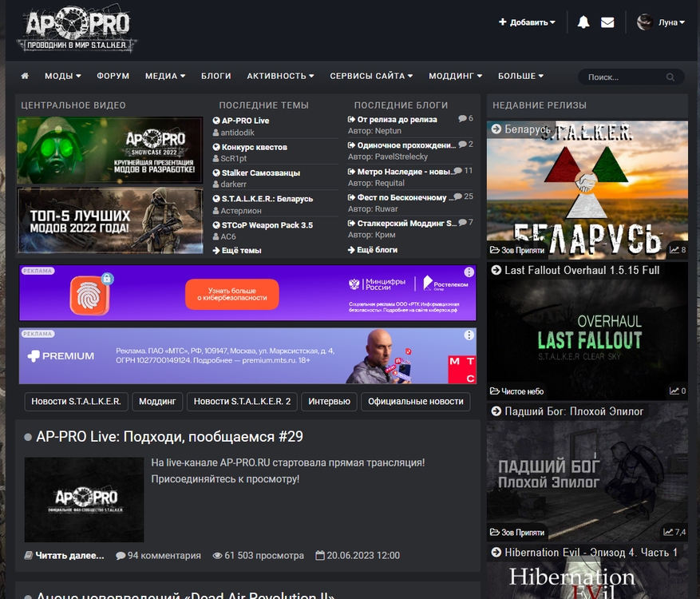Click the comments icon under AP-PRO Live article
The image size is (700, 599).
[120, 556]
